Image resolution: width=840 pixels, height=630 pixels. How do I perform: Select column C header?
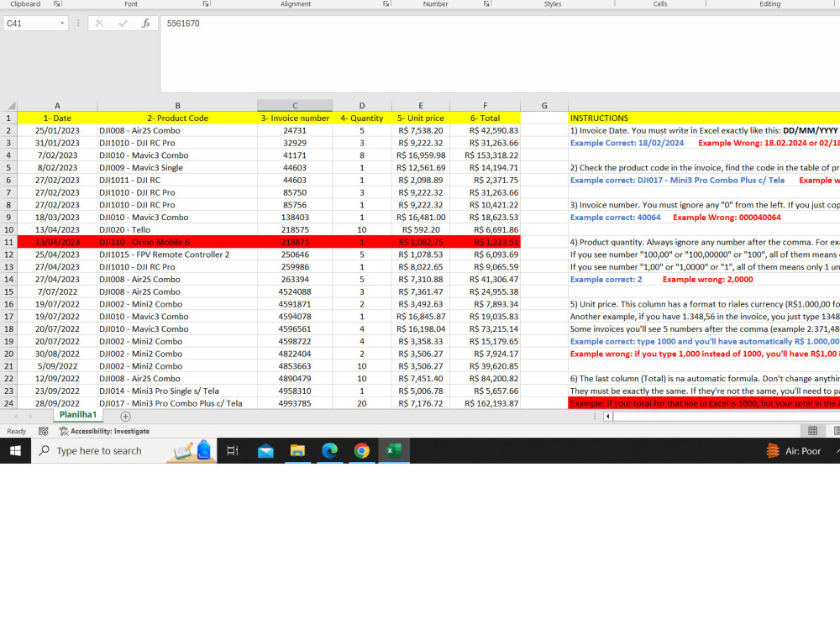click(x=295, y=106)
